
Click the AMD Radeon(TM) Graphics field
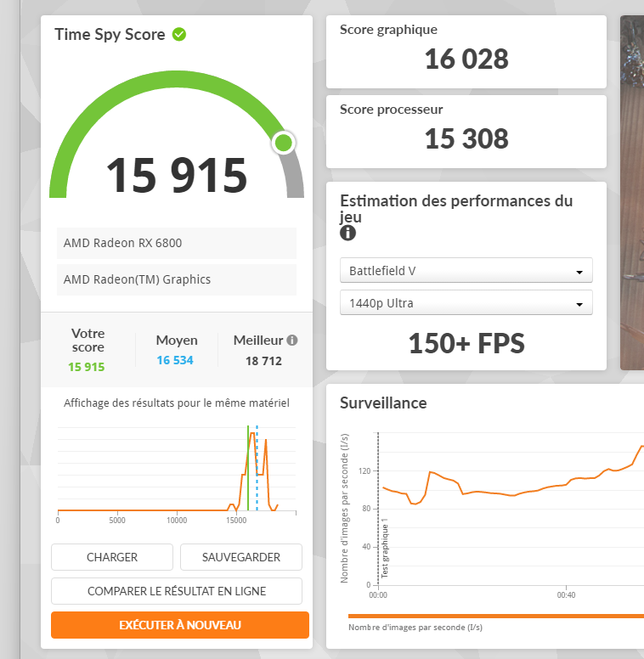tap(177, 279)
